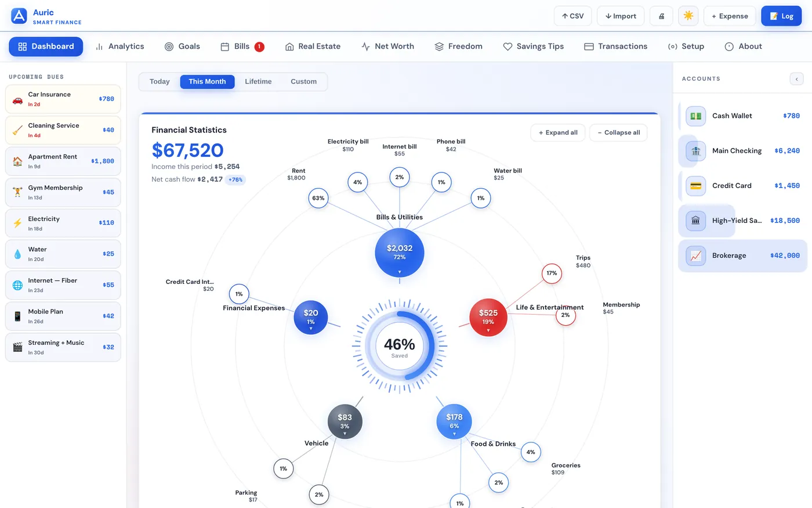Toggle the sun theme icon
Image resolution: width=812 pixels, height=508 pixels.
pos(688,16)
